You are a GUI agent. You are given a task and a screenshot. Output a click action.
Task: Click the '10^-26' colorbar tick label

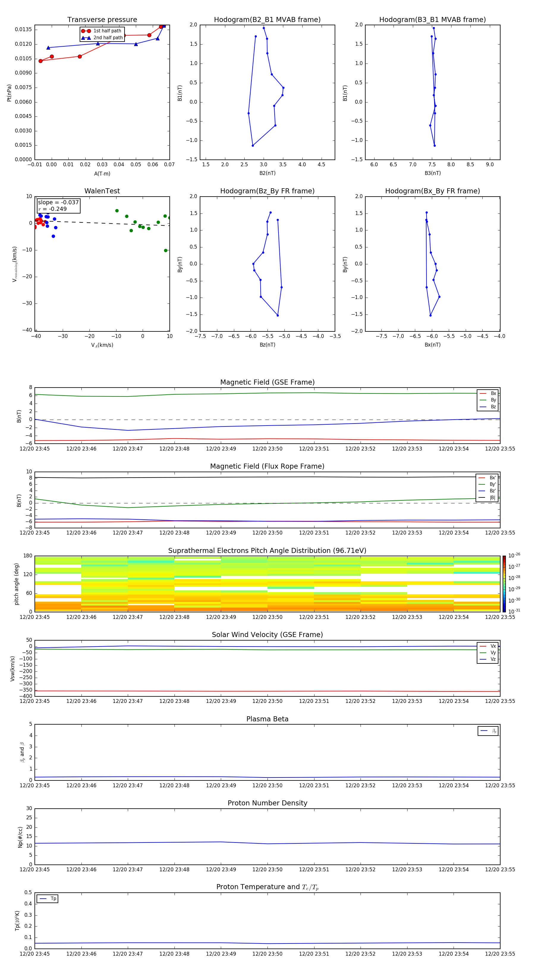click(x=514, y=555)
